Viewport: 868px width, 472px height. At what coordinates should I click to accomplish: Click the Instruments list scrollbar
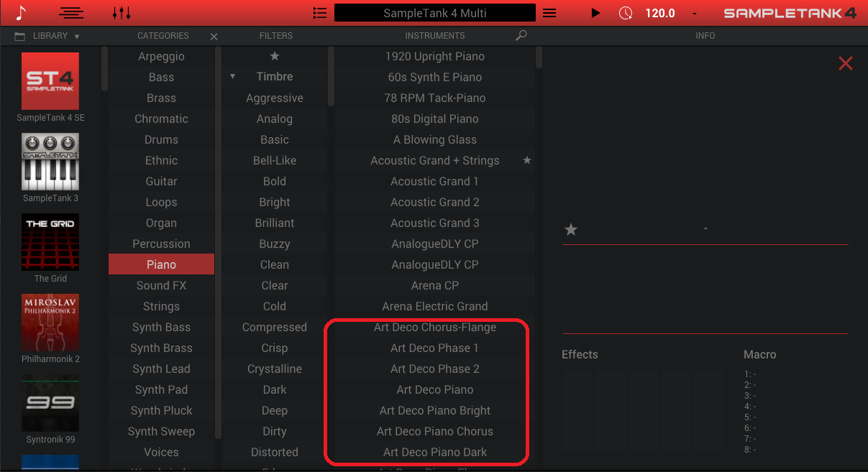pyautogui.click(x=539, y=57)
